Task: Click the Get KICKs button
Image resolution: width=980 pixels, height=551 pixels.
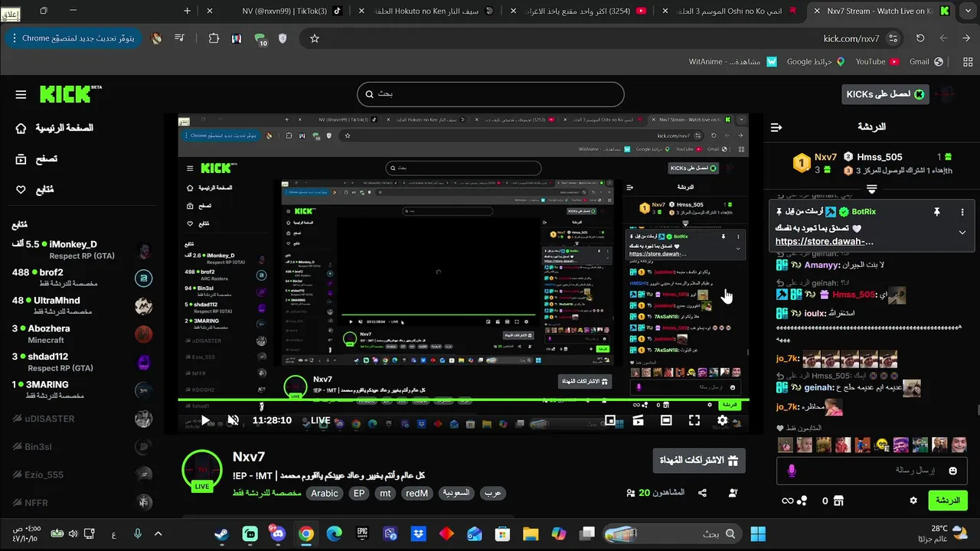Action: (x=884, y=94)
